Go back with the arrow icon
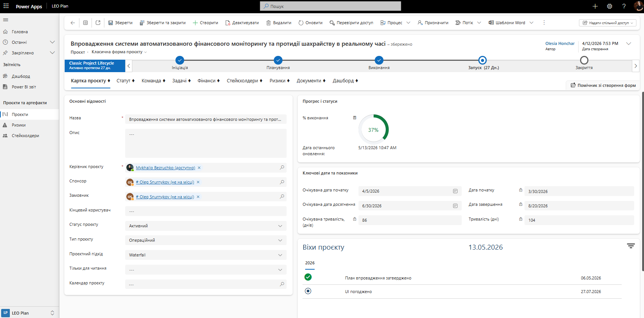644x318 pixels. [73, 23]
